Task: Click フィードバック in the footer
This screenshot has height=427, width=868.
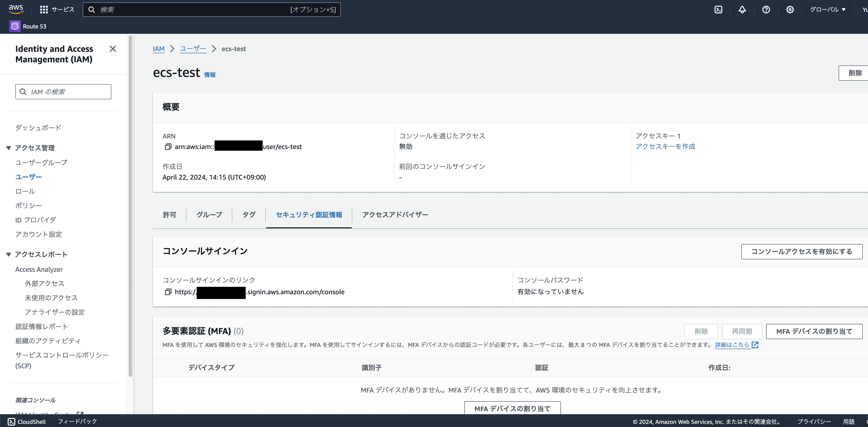Action: click(x=77, y=422)
